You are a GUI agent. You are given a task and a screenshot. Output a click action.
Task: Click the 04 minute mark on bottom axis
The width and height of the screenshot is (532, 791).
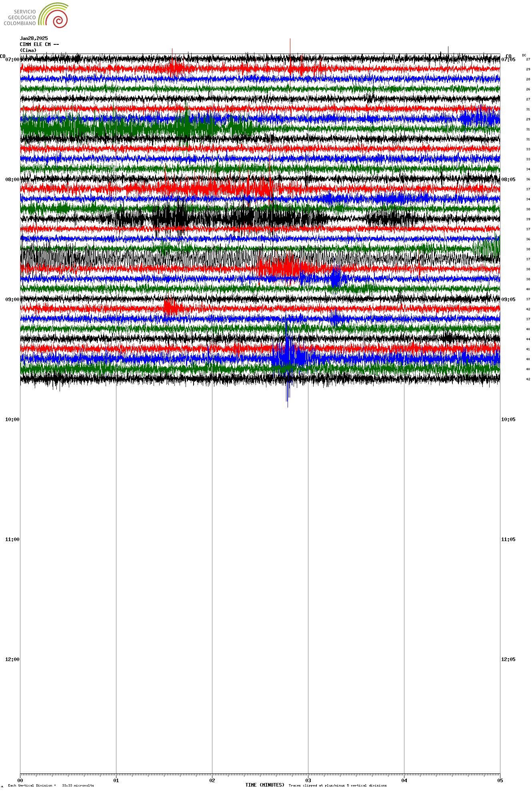(404, 780)
